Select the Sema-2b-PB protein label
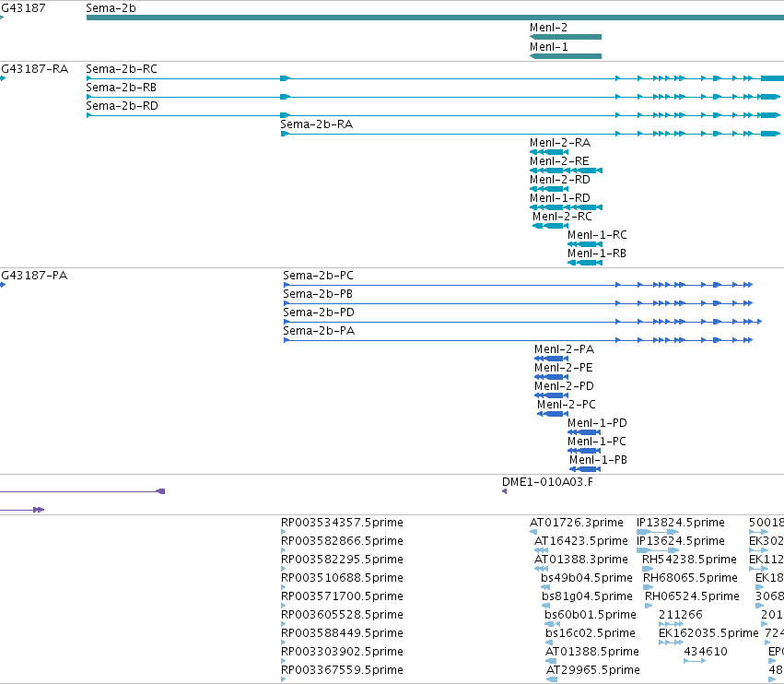 (x=318, y=294)
